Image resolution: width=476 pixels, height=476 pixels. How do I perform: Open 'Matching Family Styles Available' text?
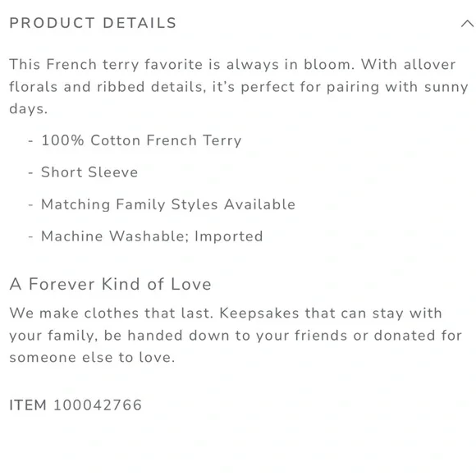click(168, 204)
